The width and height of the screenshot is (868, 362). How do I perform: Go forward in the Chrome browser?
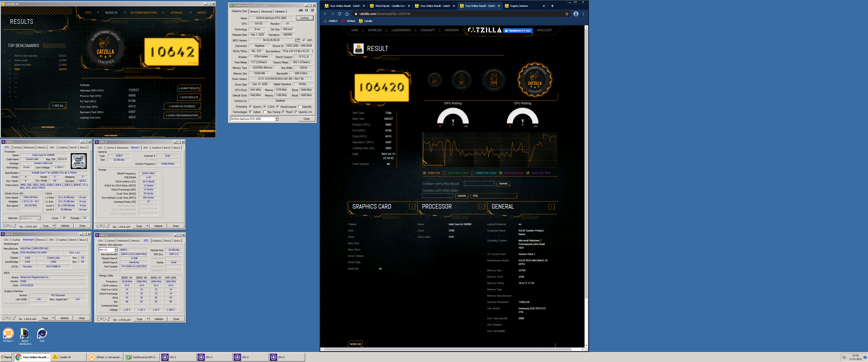click(332, 14)
